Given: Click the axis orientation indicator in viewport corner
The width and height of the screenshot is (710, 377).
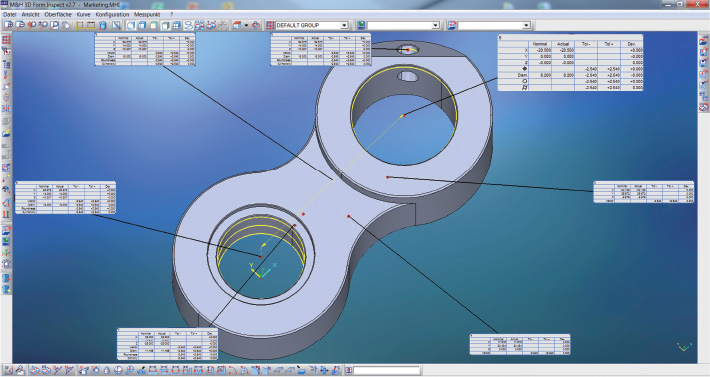Looking at the screenshot, I should (684, 347).
